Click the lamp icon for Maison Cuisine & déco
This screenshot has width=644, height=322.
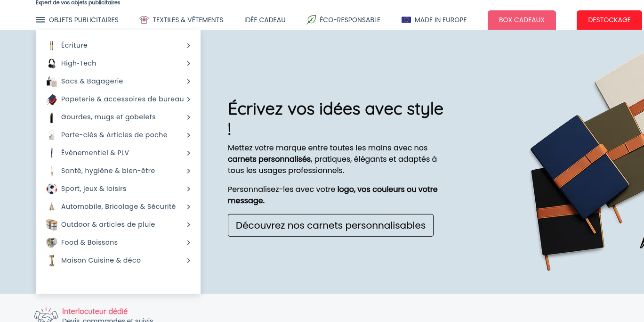click(52, 260)
